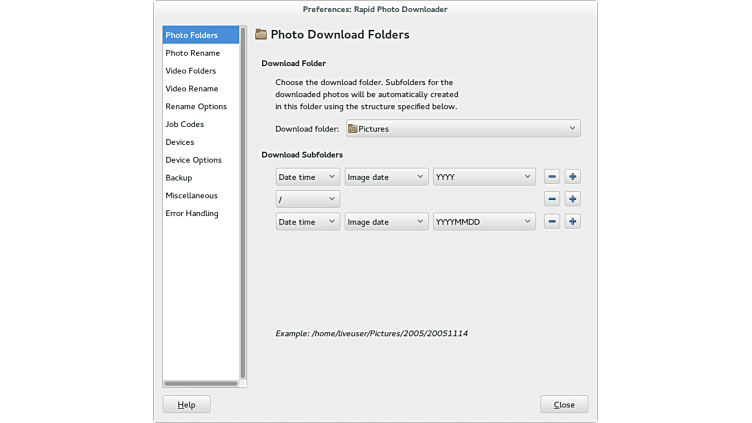Click the sidebar horizontal scrollbar
This screenshot has height=423, width=752.
pos(200,383)
